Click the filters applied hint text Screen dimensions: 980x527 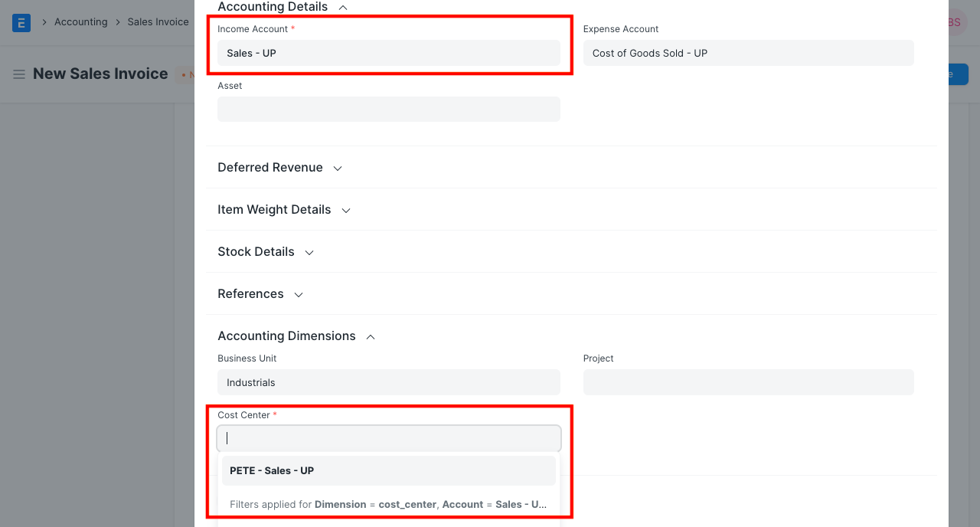pos(388,504)
